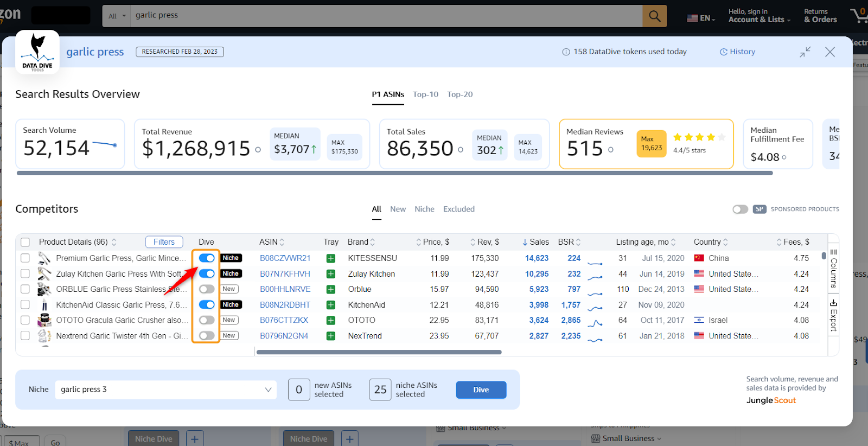Open ASIN link B08CZVWR21
Image resolution: width=868 pixels, height=446 pixels.
tap(285, 258)
